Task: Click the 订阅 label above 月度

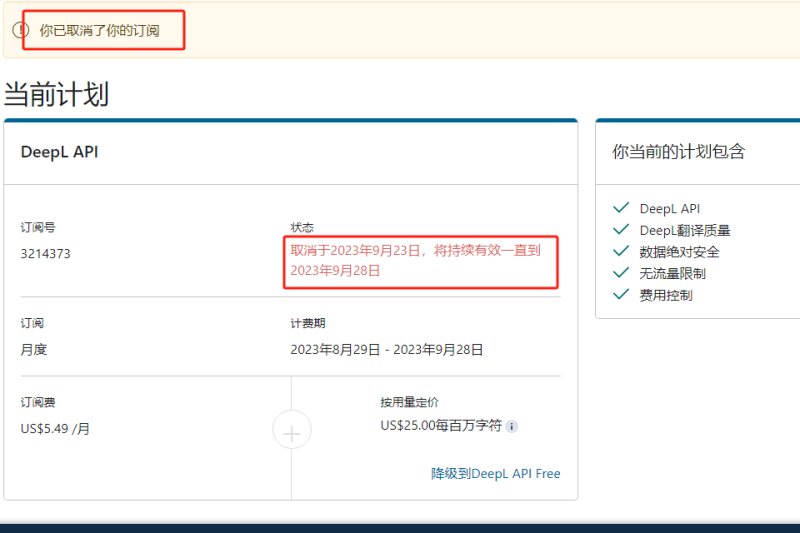Action: pos(32,323)
